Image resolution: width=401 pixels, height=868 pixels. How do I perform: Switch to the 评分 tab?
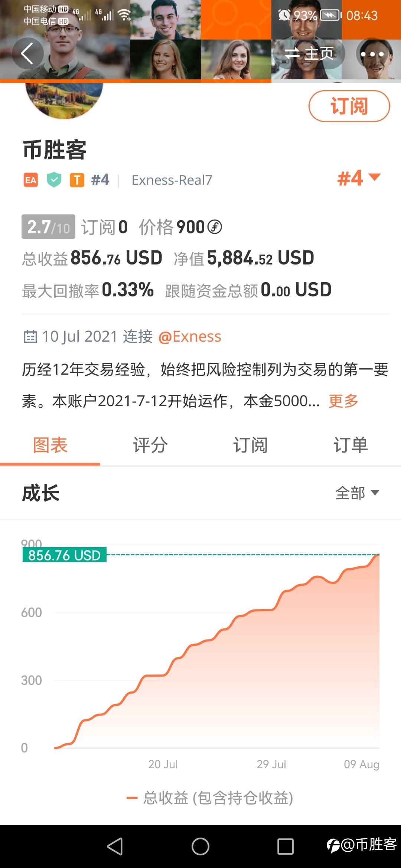(x=150, y=445)
